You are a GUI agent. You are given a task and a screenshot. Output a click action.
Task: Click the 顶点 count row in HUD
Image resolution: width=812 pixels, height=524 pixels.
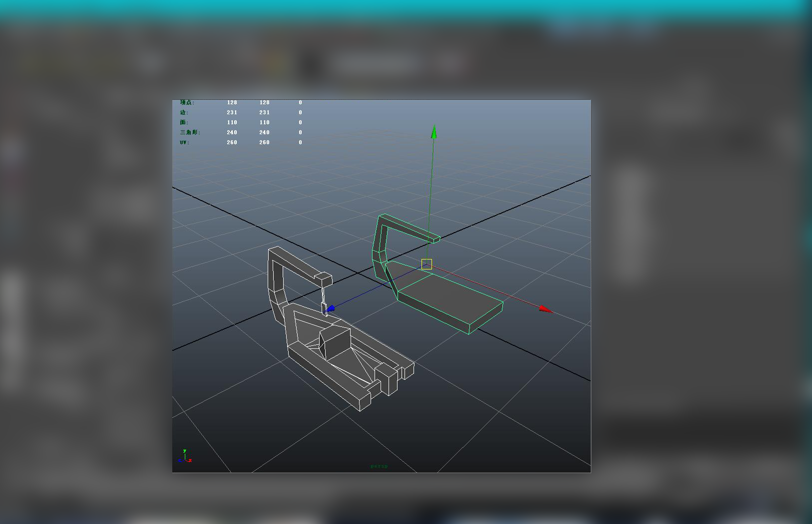pyautogui.click(x=241, y=102)
